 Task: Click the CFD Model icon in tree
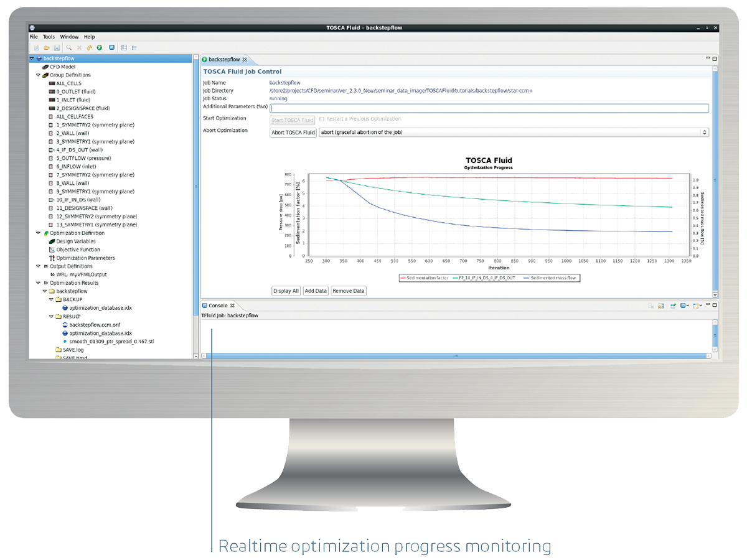[x=45, y=67]
